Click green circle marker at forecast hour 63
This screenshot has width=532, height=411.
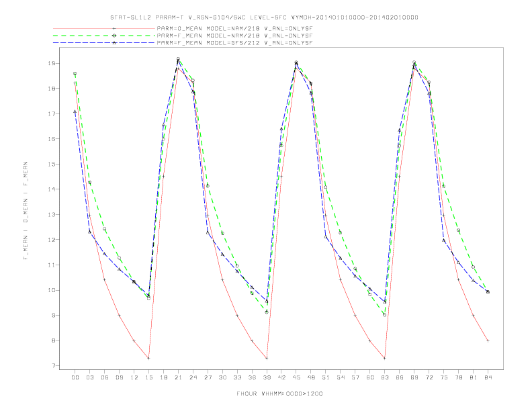(385, 315)
